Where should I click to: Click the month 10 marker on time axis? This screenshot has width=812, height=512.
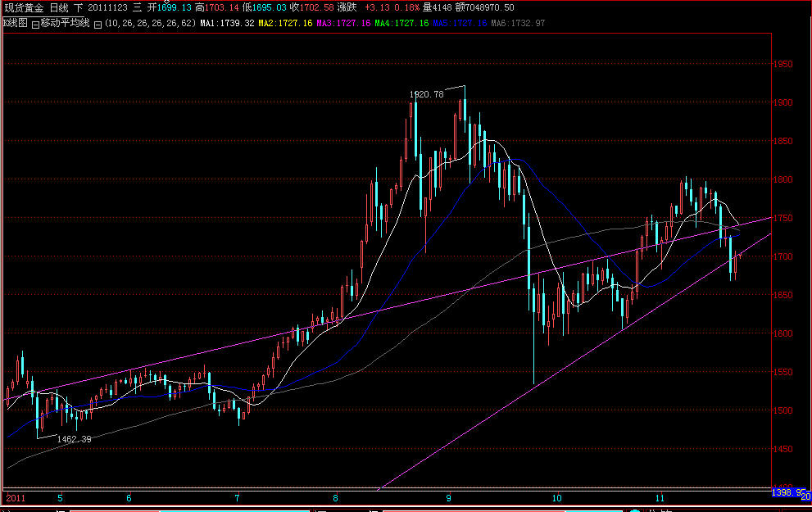[x=556, y=498]
